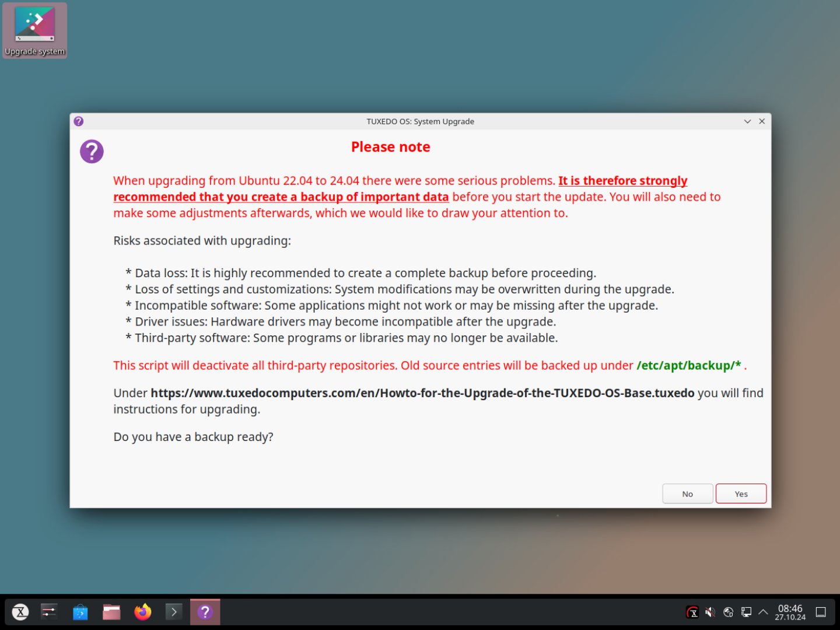Click 'Do you have a backup ready?' text
Screen dimensions: 840x630
[193, 437]
